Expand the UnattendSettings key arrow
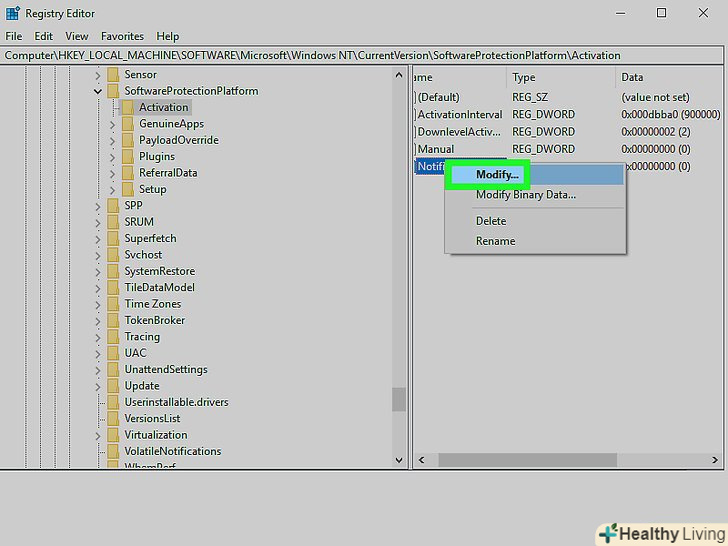Screen dimensions: 728x546 tap(98, 369)
